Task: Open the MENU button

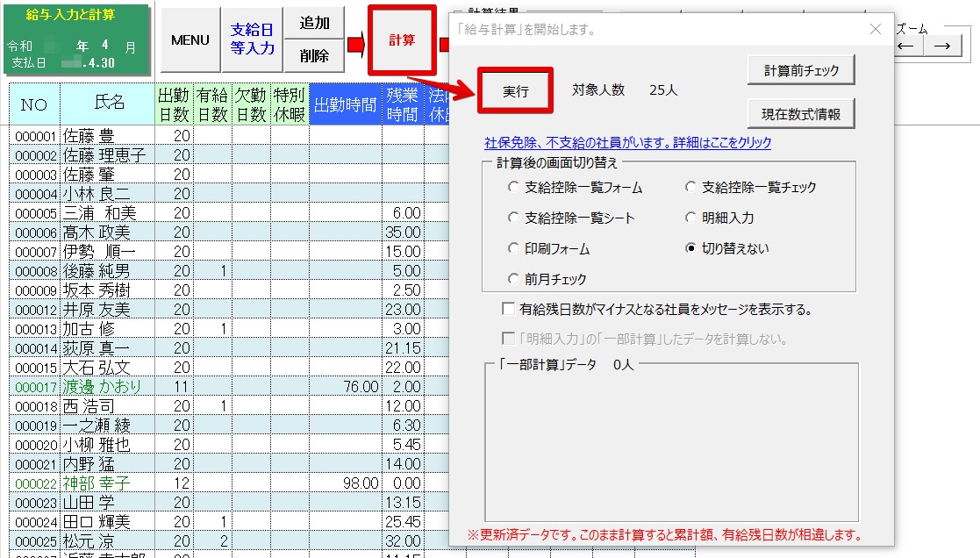Action: tap(190, 40)
